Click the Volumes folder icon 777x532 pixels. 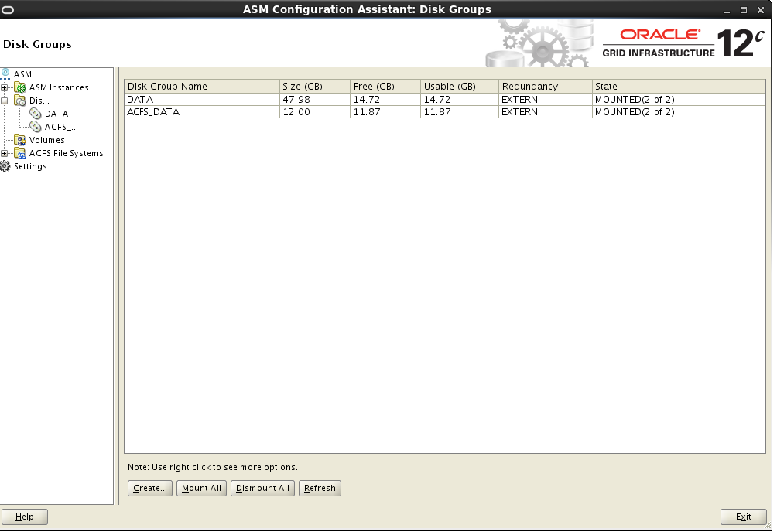click(x=20, y=140)
